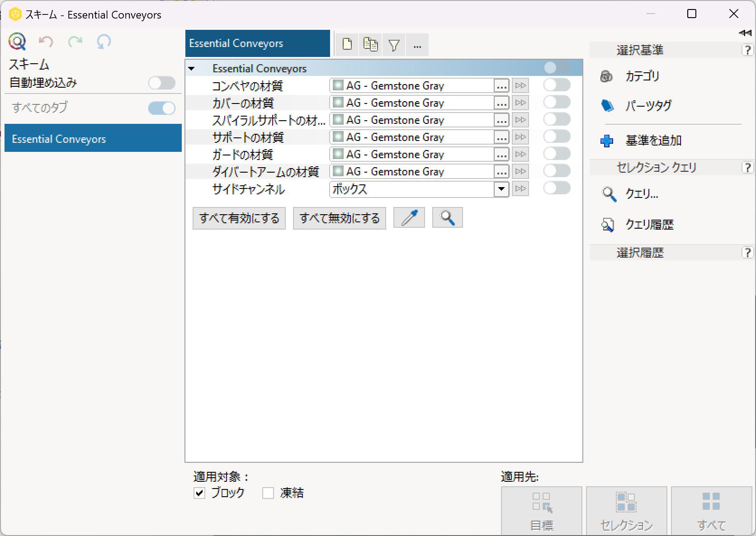Click the クエリ履歴 history icon

[x=608, y=225]
